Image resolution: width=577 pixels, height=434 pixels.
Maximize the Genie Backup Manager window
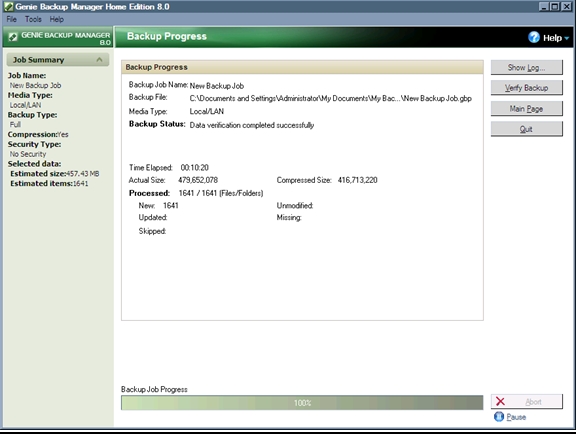(555, 7)
